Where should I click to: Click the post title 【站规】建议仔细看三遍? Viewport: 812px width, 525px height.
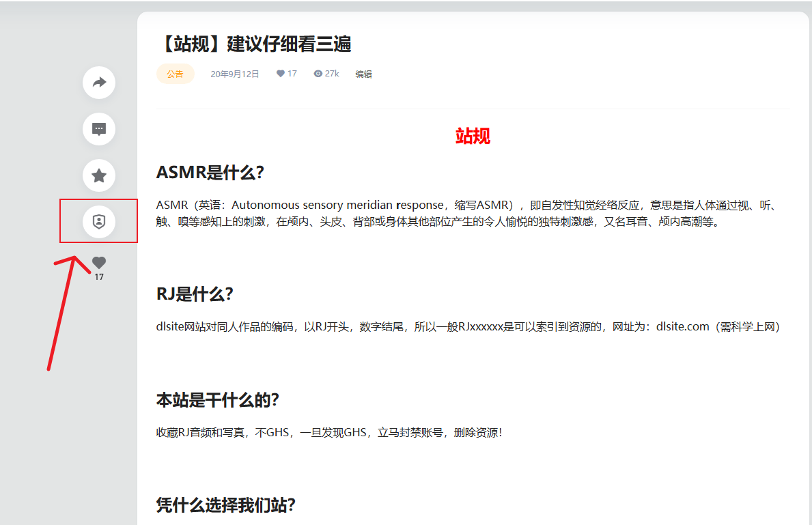(x=253, y=44)
